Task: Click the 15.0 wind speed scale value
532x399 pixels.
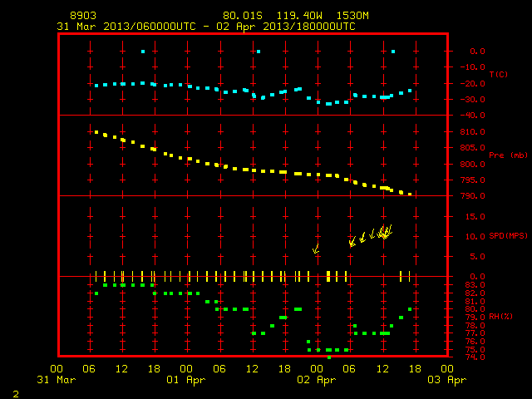Action: tap(475, 216)
